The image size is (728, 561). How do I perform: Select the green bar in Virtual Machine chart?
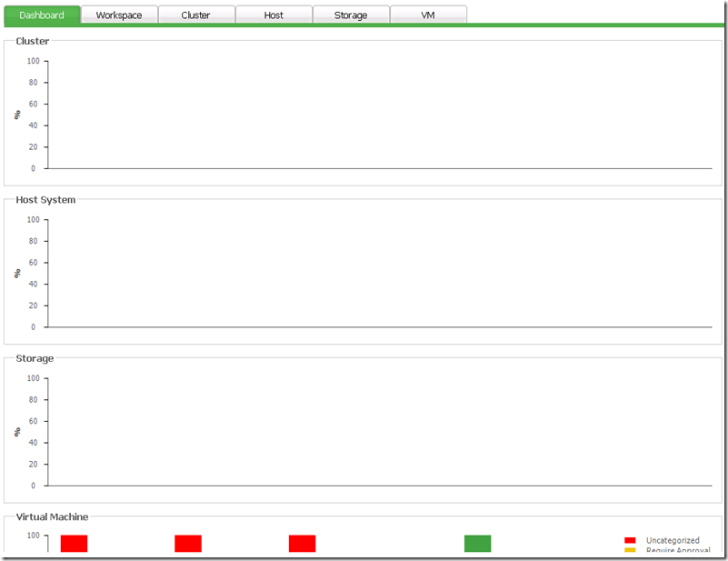click(x=477, y=544)
